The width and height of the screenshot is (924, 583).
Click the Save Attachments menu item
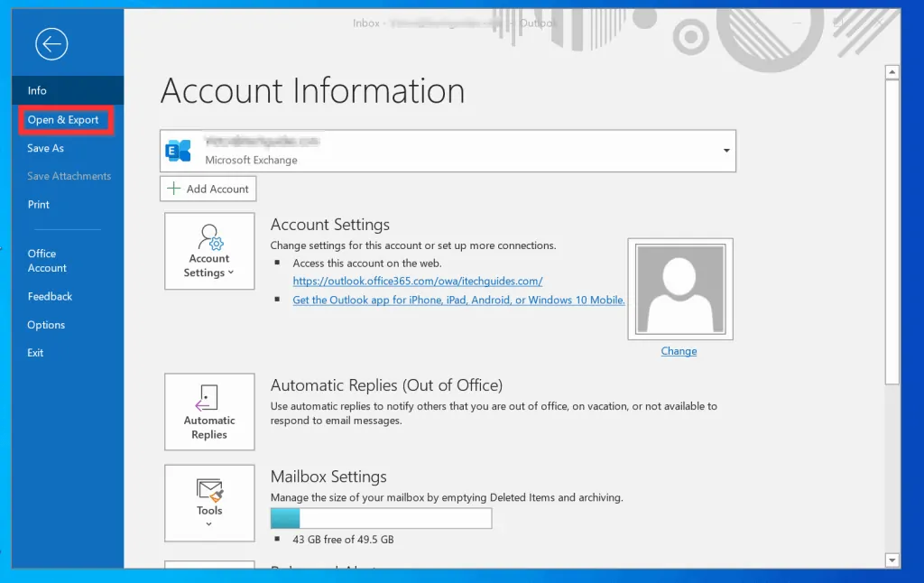point(69,176)
